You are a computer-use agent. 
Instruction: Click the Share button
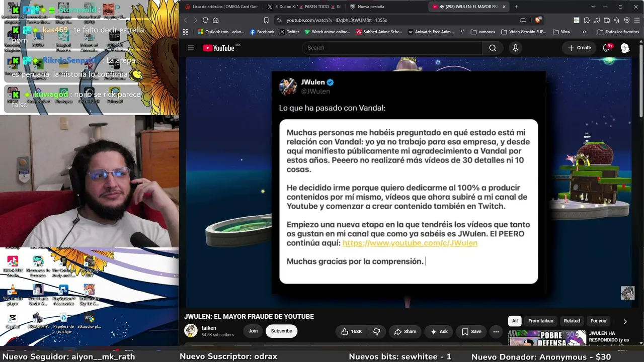[405, 331]
